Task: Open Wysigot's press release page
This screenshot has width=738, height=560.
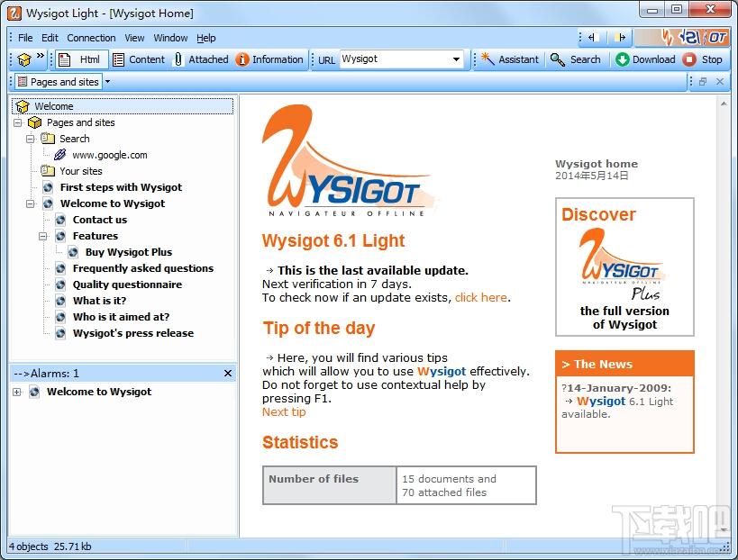Action: [x=133, y=333]
